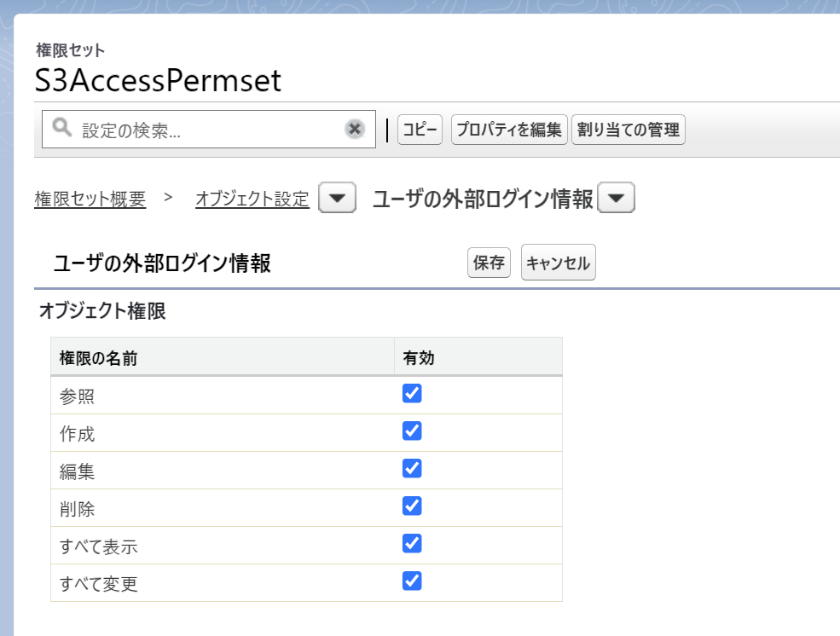This screenshot has width=840, height=636.
Task: Click the magnifier icon in settings search
Action: pos(62,127)
